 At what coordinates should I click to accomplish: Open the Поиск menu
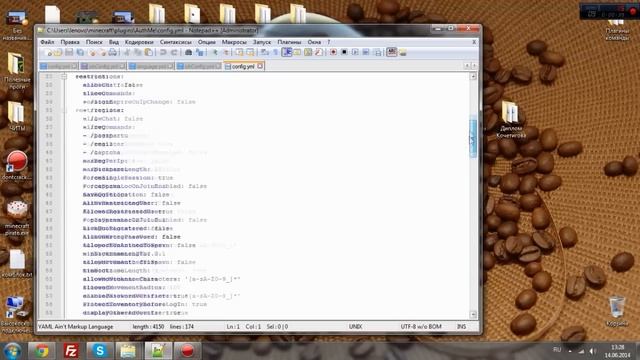tap(94, 42)
